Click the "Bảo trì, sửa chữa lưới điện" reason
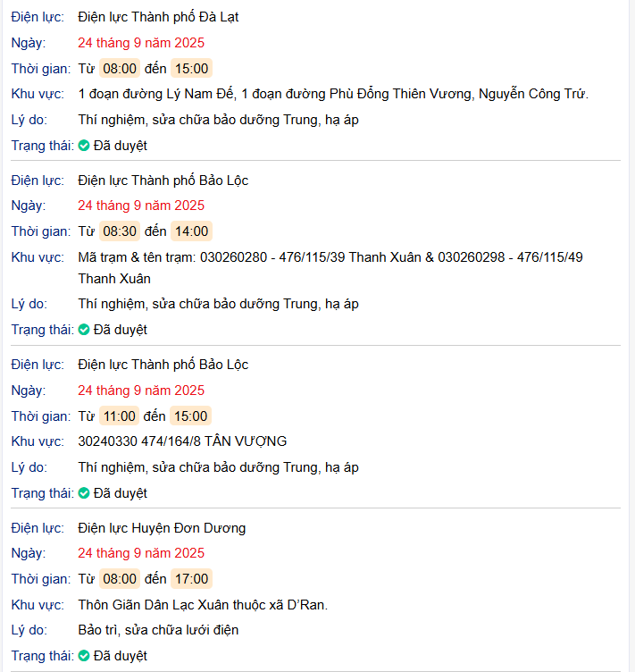 (158, 630)
